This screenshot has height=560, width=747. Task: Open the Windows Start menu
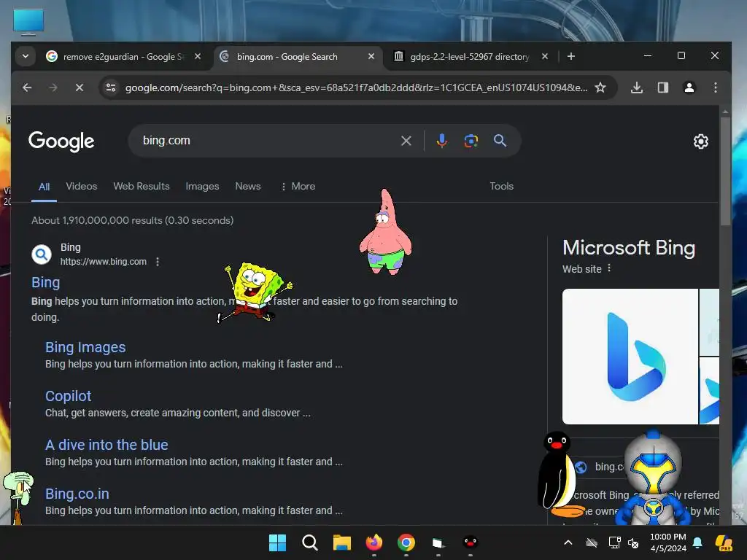tap(277, 542)
